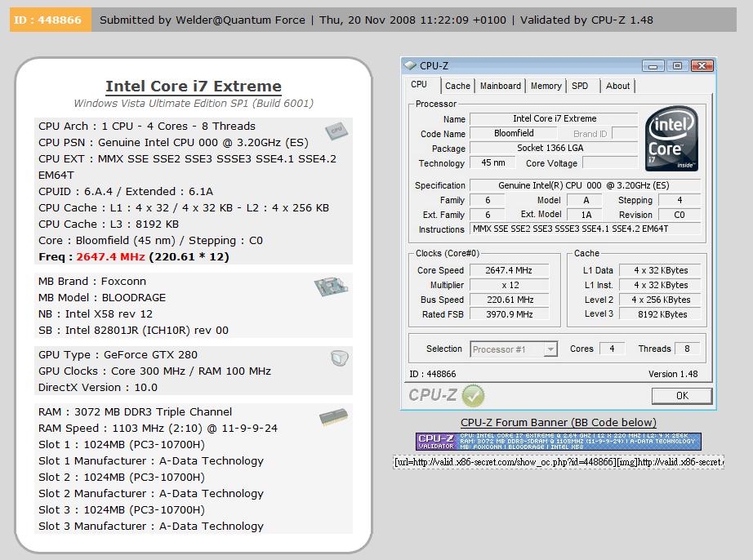753x560 pixels.
Task: Click the 'NB : Intel X58 rev 12' line
Action: (x=95, y=313)
